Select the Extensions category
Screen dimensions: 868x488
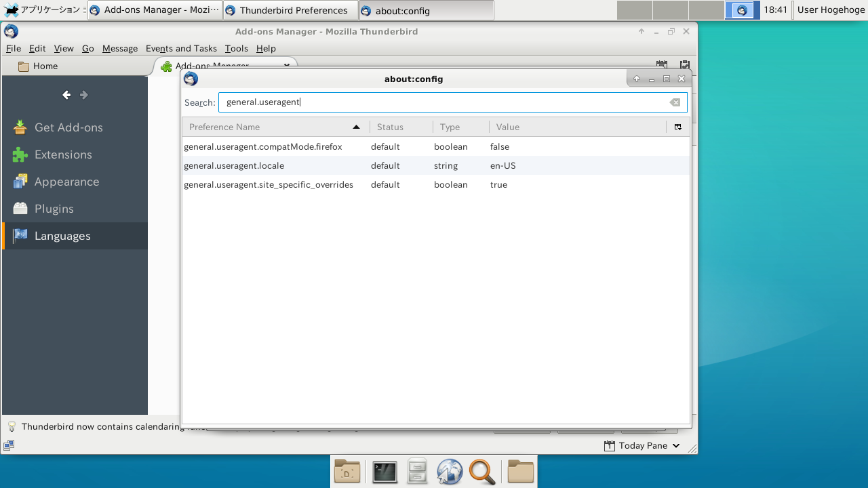75,155
